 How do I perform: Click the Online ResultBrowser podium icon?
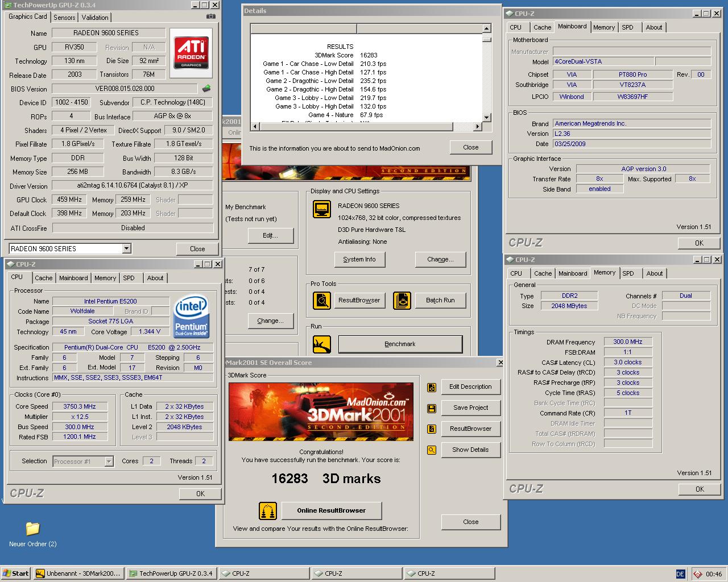268,511
